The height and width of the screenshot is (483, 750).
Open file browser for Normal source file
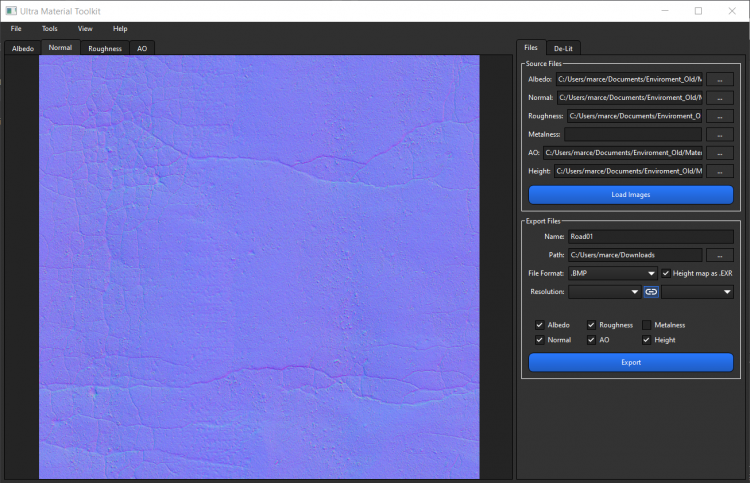click(x=720, y=98)
